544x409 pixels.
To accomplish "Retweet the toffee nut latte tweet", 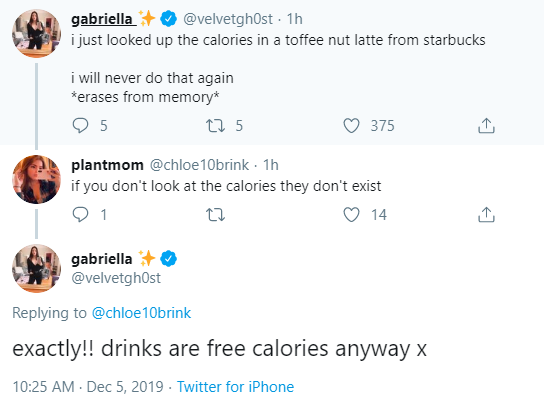I will pyautogui.click(x=215, y=126).
